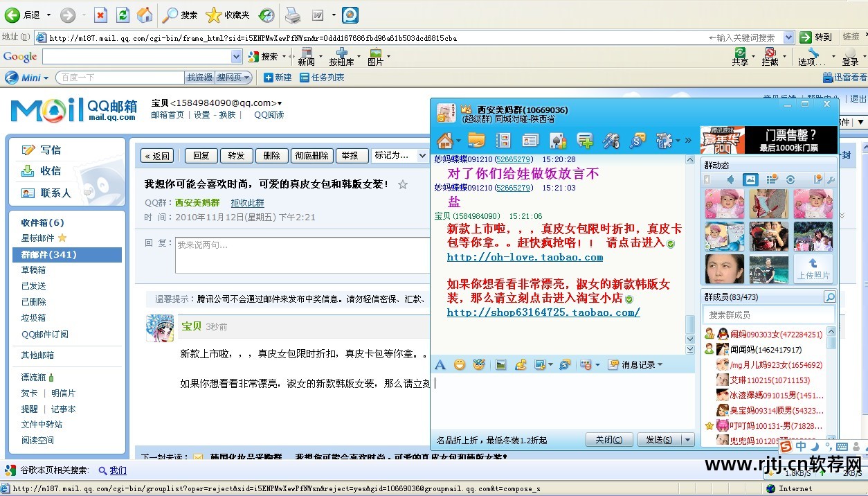Open the group shared files folder icon
The image size is (868, 496).
click(476, 141)
